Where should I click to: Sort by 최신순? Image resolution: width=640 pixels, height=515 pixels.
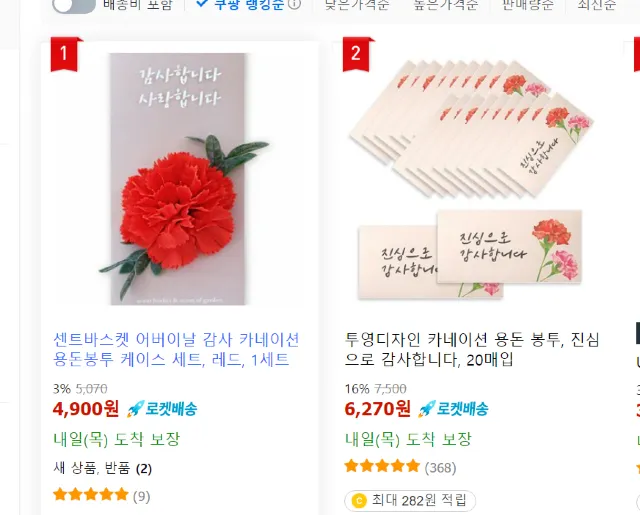click(596, 4)
